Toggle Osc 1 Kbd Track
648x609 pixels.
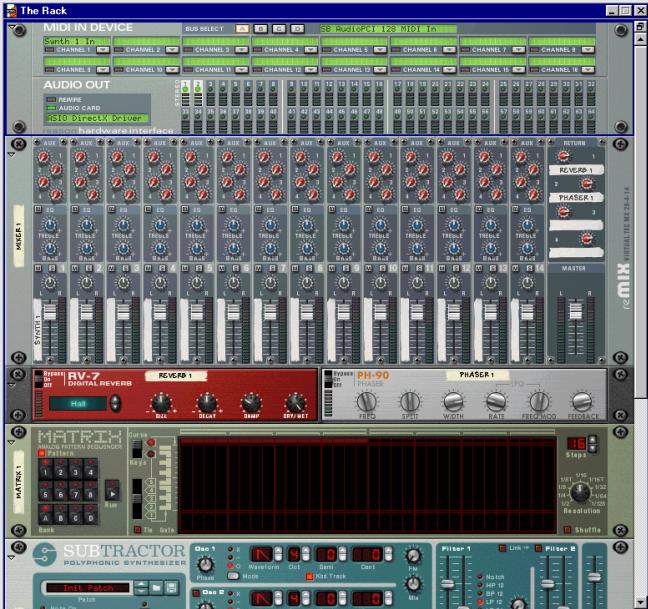(x=309, y=576)
